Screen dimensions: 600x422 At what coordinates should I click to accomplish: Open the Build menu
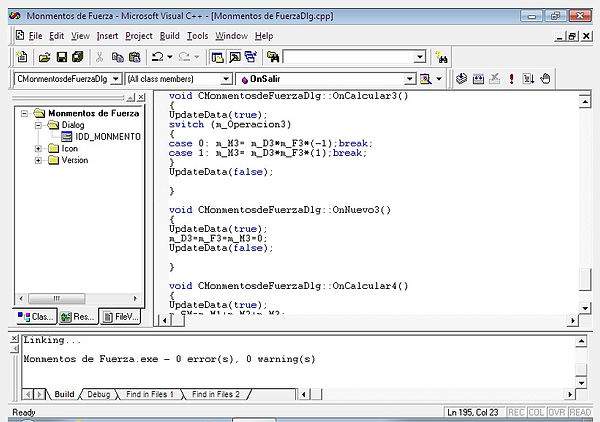coord(170,36)
